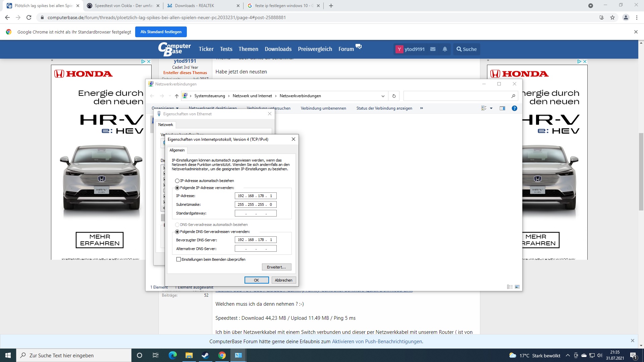Screen dimensions: 644x362
Task: Bookmark page with star icon
Action: tap(612, 17)
